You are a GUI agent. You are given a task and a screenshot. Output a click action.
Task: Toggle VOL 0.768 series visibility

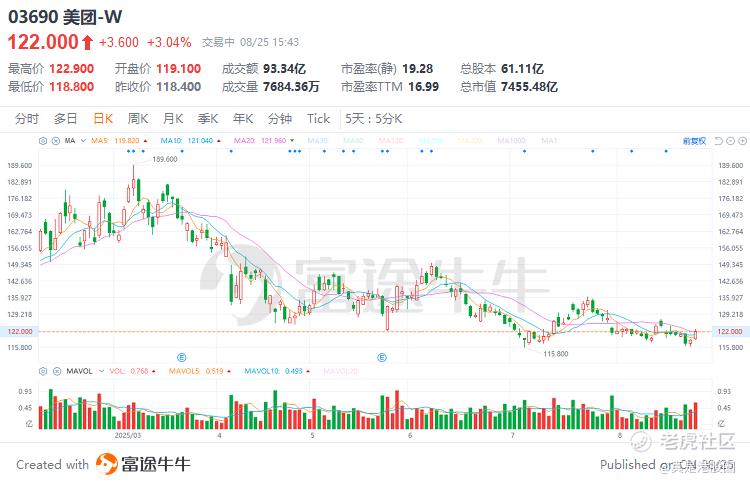(x=132, y=371)
